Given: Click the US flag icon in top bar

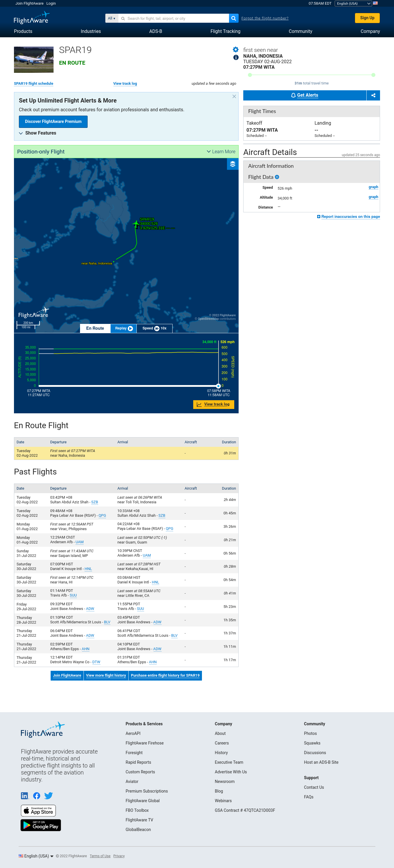Looking at the screenshot, I should (375, 3).
